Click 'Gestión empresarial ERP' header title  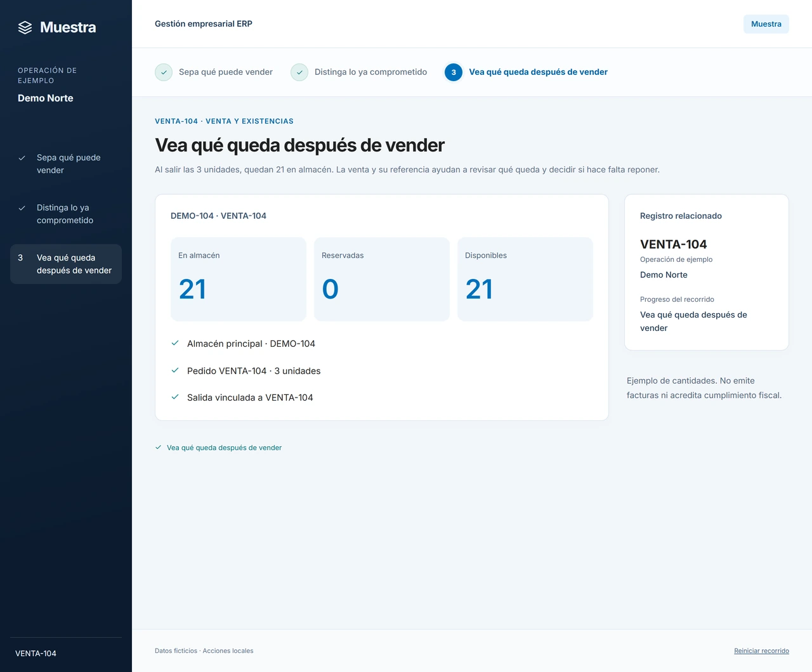pos(204,24)
